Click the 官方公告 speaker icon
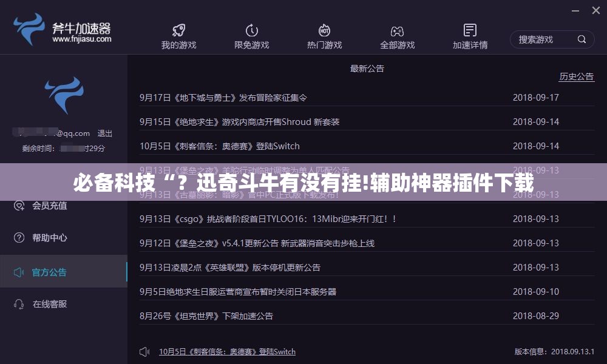Image resolution: width=607 pixels, height=364 pixels. (x=19, y=272)
